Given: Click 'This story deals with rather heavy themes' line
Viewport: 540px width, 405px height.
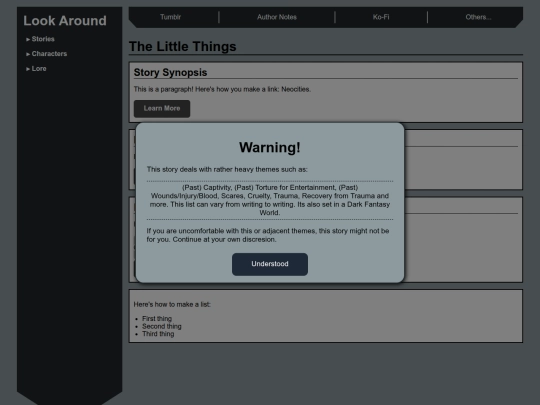Looking at the screenshot, I should pyautogui.click(x=227, y=169).
